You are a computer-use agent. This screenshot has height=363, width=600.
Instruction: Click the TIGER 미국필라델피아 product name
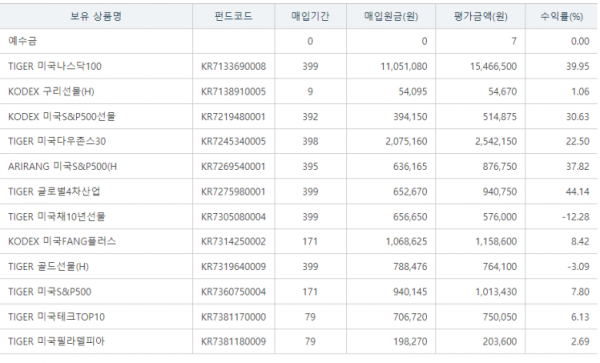point(56,341)
